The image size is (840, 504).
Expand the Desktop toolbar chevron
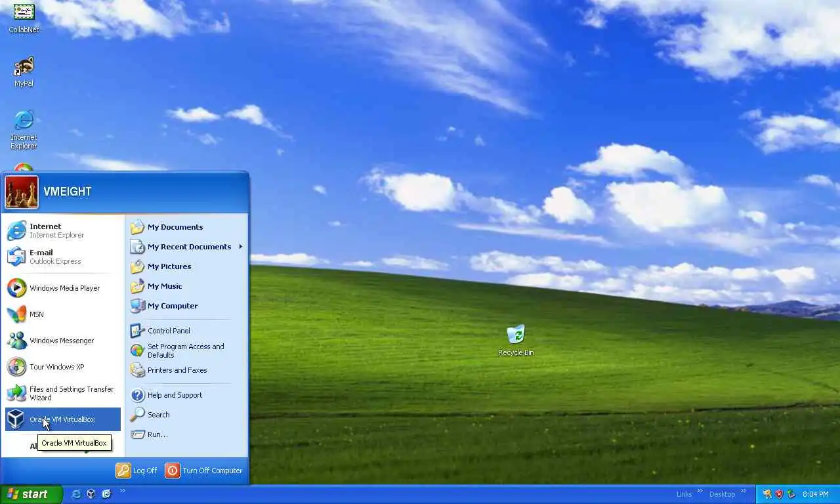744,491
